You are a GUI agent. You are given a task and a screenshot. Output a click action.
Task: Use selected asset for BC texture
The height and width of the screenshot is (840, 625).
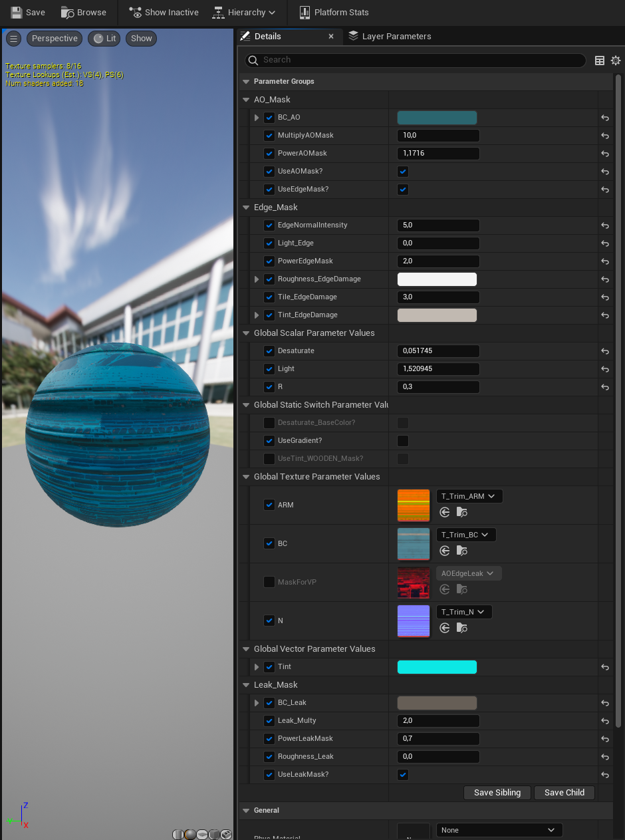[x=445, y=551]
